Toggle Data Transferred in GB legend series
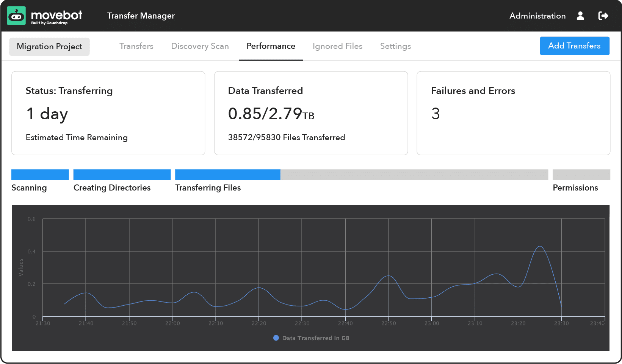Viewport: 622px width, 364px height. pyautogui.click(x=315, y=338)
